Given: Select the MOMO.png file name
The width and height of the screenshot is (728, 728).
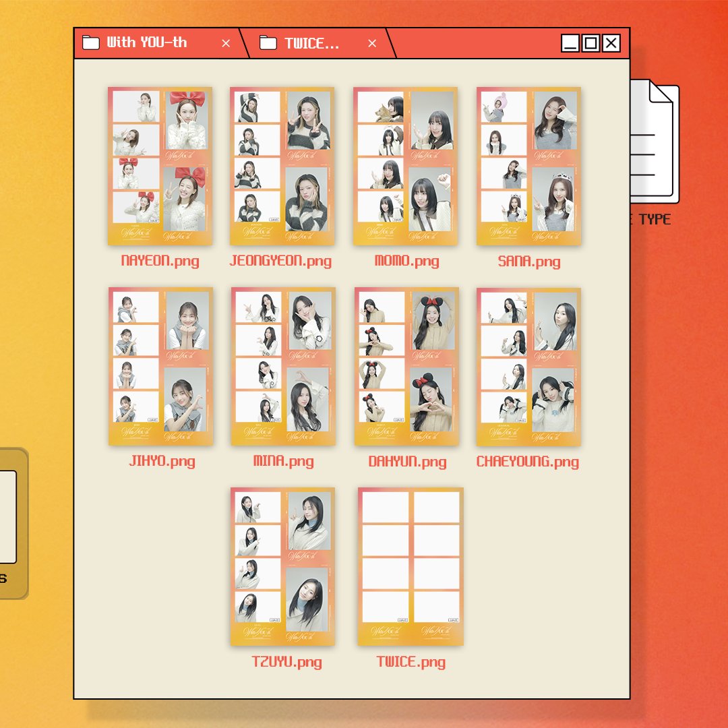Looking at the screenshot, I should pyautogui.click(x=406, y=261).
